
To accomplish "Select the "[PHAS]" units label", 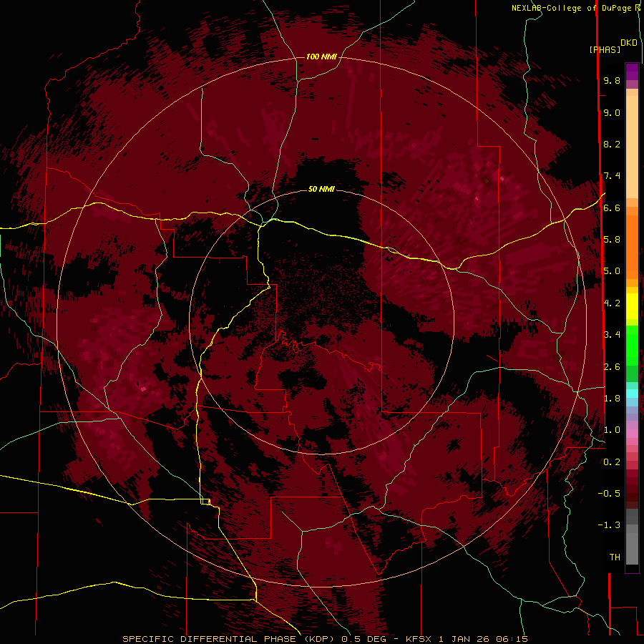I will [x=605, y=50].
